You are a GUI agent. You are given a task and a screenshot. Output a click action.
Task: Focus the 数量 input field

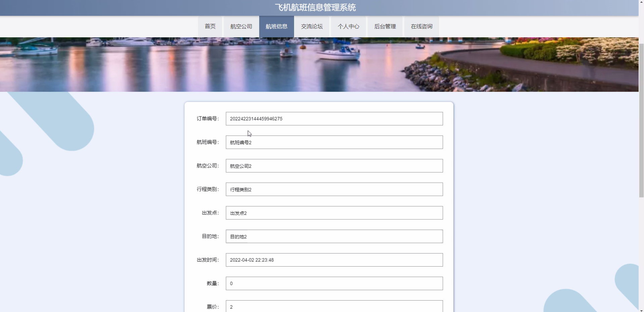tap(334, 283)
